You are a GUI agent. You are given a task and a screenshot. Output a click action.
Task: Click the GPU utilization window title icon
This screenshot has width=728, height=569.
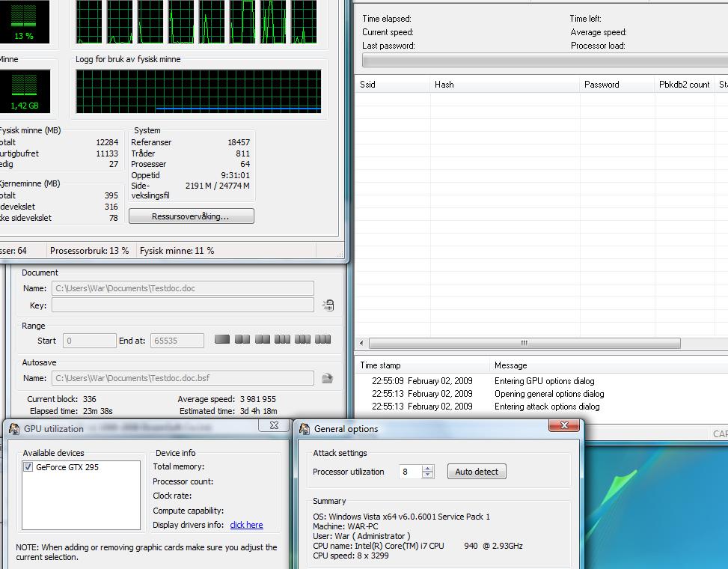point(14,429)
